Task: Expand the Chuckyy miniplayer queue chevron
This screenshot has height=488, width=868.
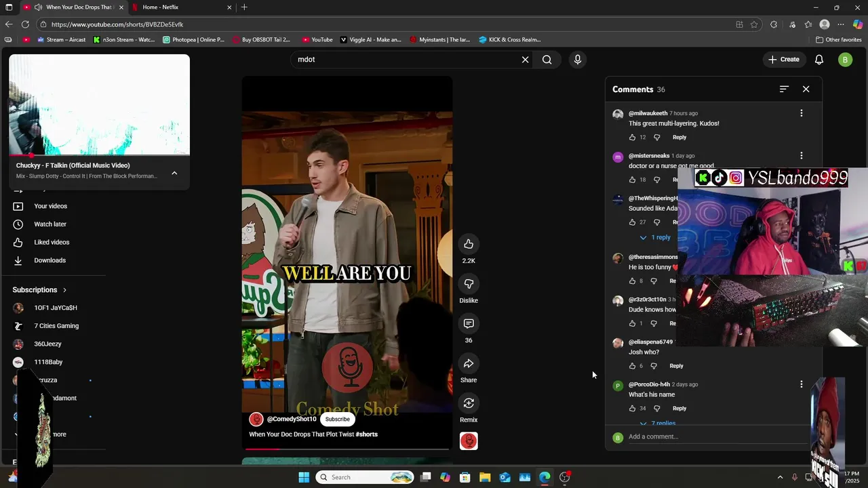Action: 174,173
